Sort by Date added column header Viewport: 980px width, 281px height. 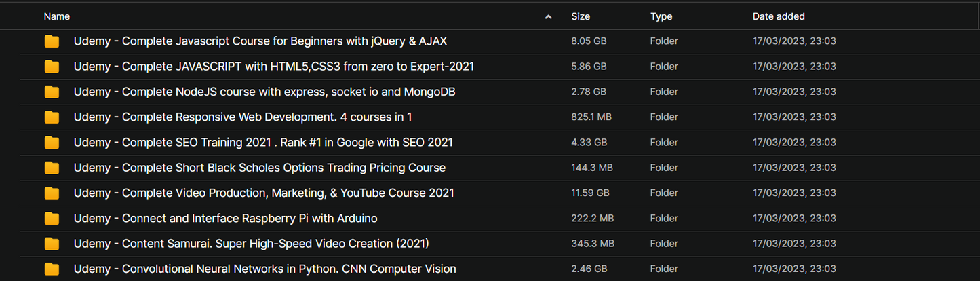point(779,16)
